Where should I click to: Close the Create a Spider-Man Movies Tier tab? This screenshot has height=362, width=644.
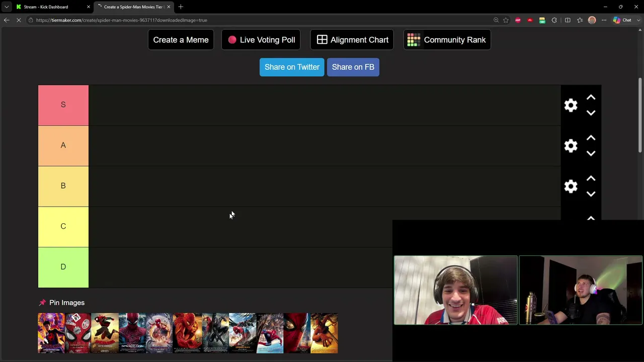point(169,7)
